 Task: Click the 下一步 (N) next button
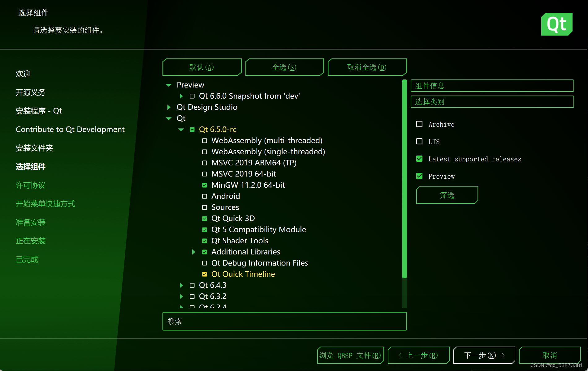pos(484,355)
